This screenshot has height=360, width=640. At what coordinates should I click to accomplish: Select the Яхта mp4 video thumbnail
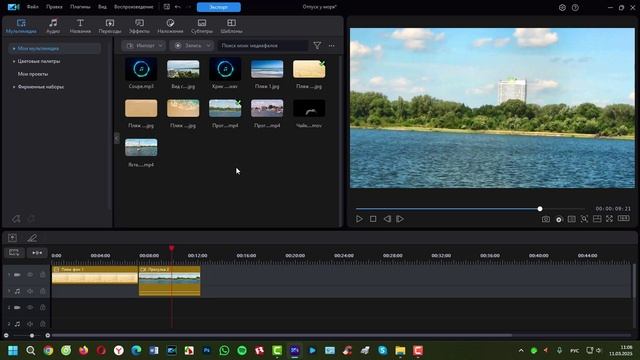[x=141, y=147]
